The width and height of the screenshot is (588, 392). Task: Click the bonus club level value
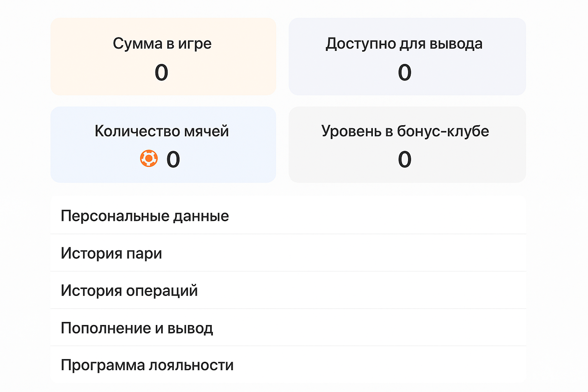(x=405, y=159)
